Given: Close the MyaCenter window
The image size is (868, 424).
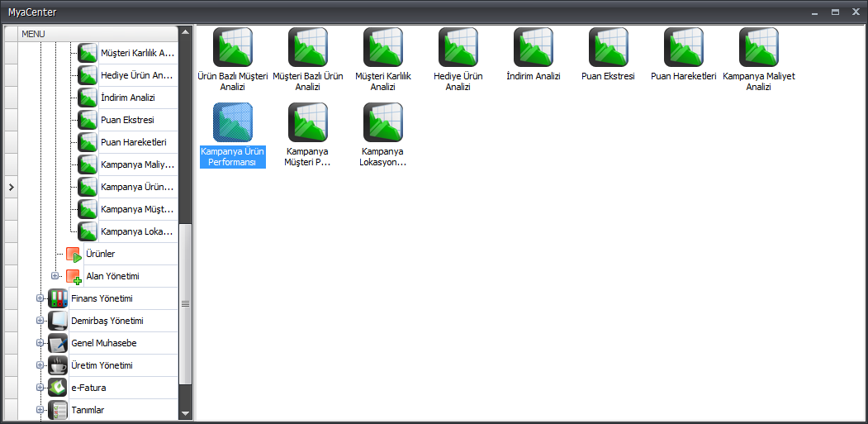Looking at the screenshot, I should pos(856,12).
